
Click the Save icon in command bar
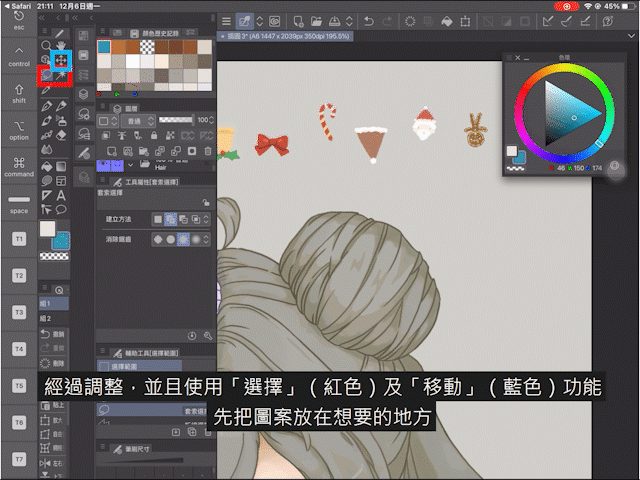334,21
